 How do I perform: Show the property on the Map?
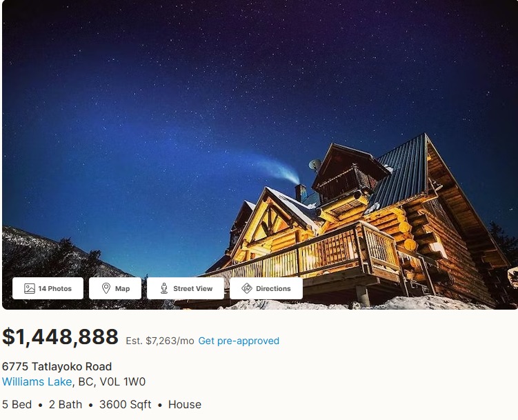(x=115, y=288)
